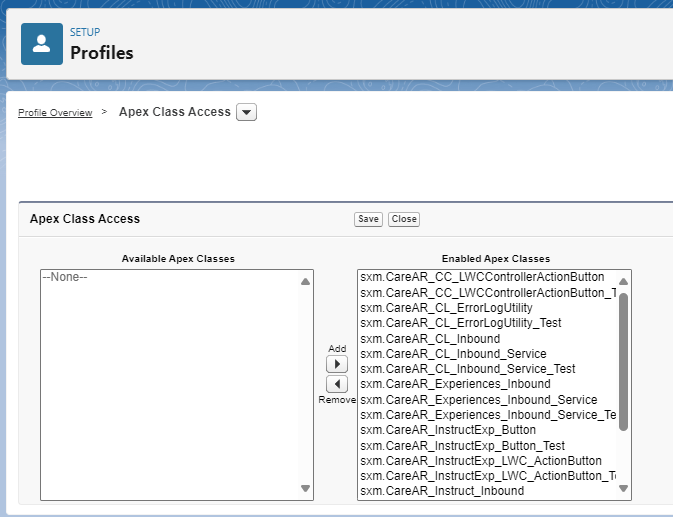
Task: Select sxm.CareAR_CC_LWCControllerActionButton first entry
Action: coord(481,277)
